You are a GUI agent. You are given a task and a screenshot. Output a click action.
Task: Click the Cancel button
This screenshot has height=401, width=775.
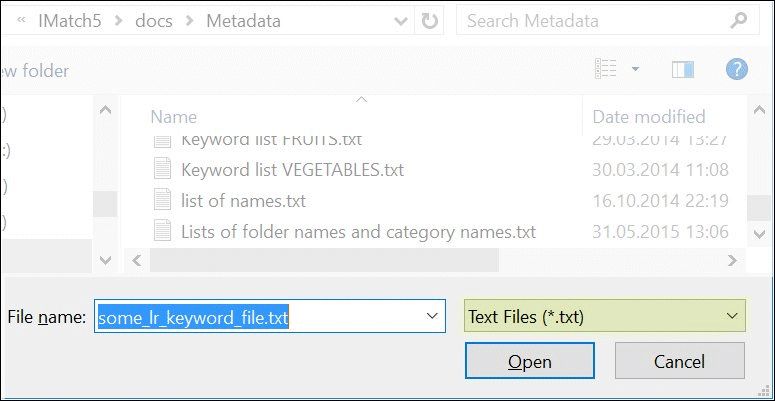click(680, 361)
